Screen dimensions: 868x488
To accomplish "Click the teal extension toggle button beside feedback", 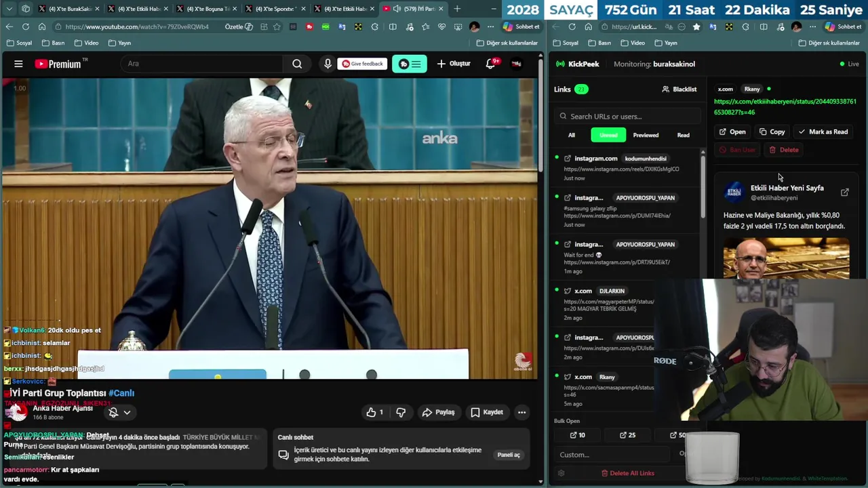I will point(409,64).
